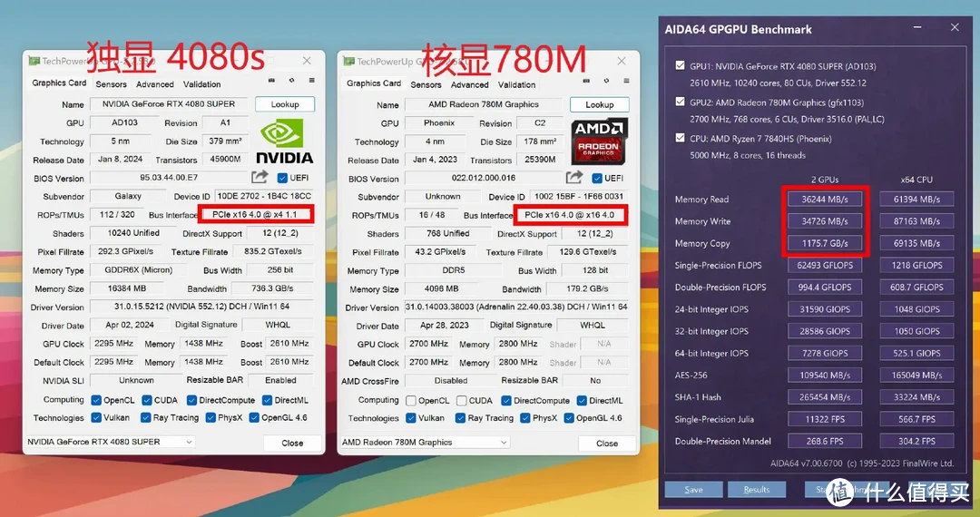Click the 165049 MB/s AES-256 CPU result
Screen dimensions: 980x517
point(916,375)
